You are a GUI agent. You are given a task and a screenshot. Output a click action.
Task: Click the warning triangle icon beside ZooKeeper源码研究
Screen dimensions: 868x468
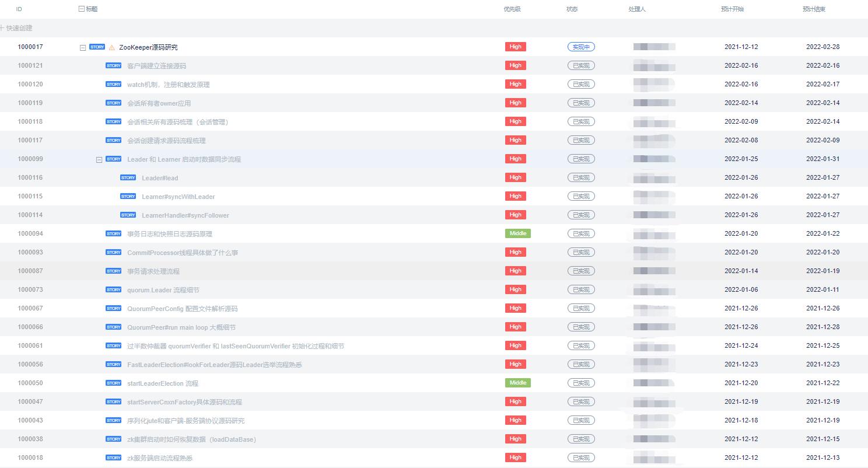(x=112, y=48)
